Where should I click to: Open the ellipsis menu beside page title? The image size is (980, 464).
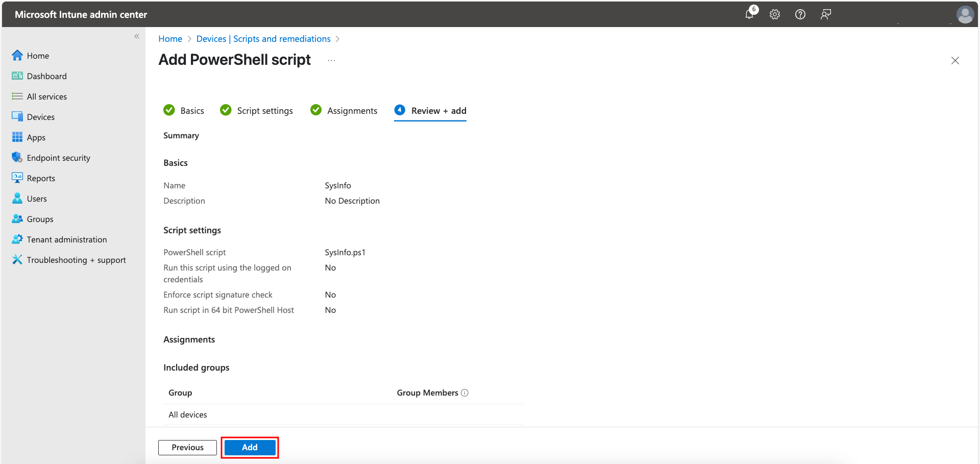coord(332,60)
